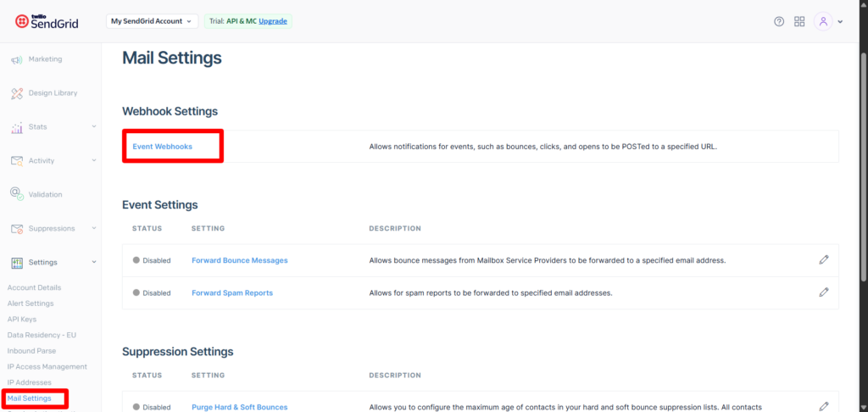Expand the Stats sidebar section
The height and width of the screenshot is (412, 868).
[x=93, y=127]
